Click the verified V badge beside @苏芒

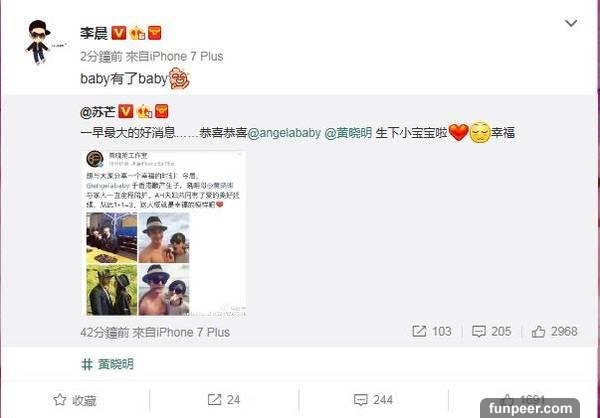pyautogui.click(x=126, y=111)
